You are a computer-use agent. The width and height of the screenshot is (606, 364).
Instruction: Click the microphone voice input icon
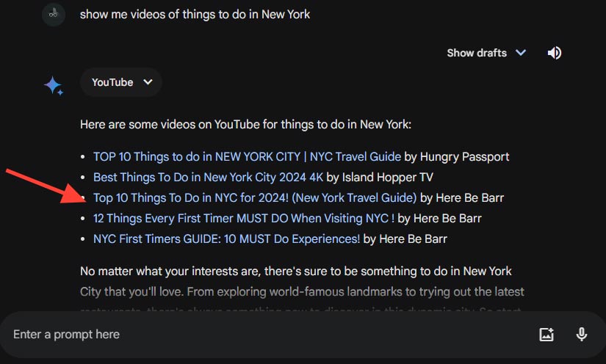581,334
